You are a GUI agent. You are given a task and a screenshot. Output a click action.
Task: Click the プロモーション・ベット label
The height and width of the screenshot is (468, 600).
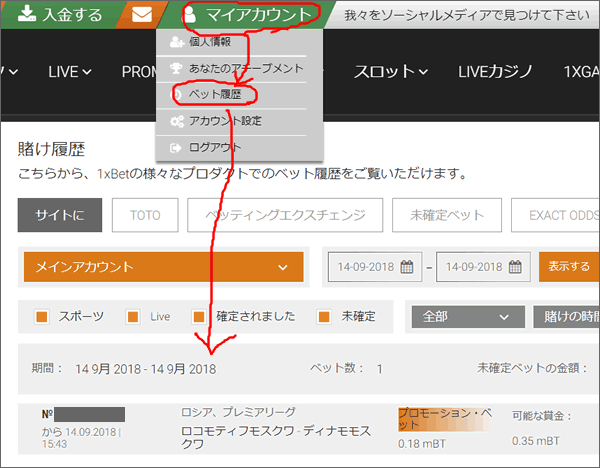click(x=445, y=419)
